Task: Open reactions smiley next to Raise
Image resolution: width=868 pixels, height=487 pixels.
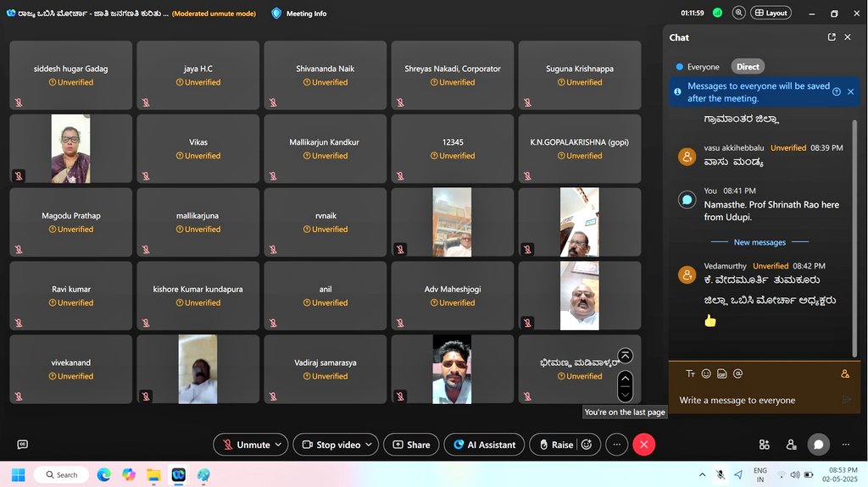Action: (587, 445)
